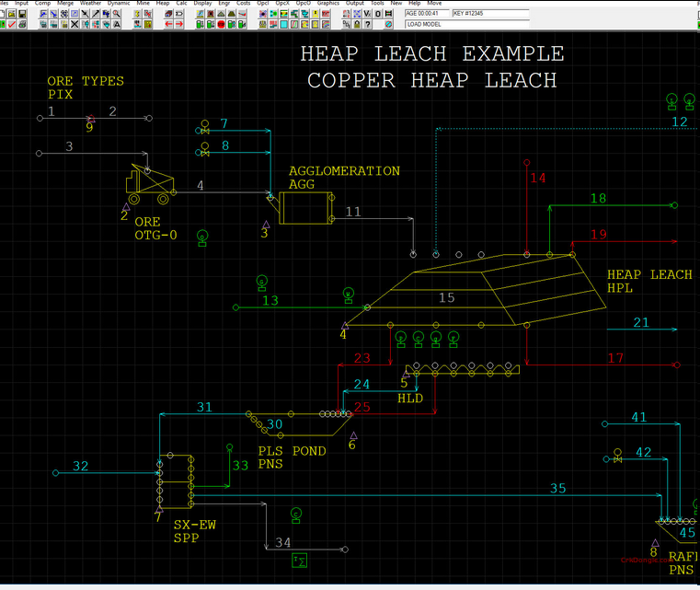Open the Heap menu
The height and width of the screenshot is (590, 700).
pyautogui.click(x=163, y=4)
